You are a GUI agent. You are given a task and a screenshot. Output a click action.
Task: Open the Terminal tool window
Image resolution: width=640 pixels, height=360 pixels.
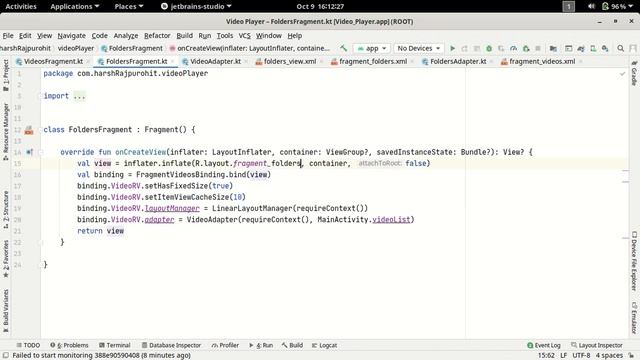[x=115, y=345]
